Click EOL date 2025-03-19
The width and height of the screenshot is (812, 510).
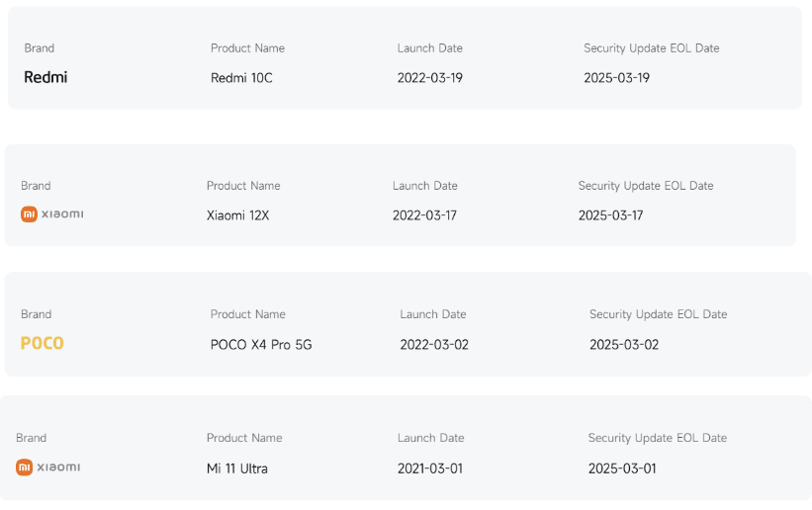click(x=616, y=78)
